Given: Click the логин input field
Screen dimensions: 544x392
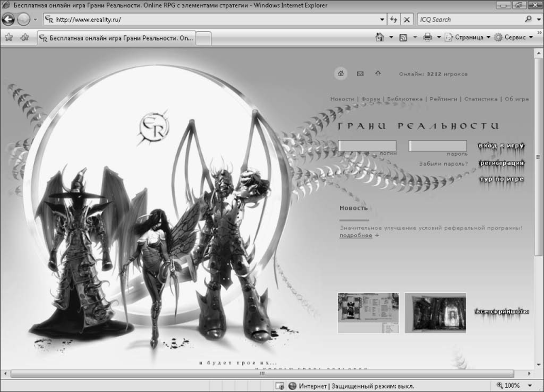Looking at the screenshot, I should tap(367, 145).
